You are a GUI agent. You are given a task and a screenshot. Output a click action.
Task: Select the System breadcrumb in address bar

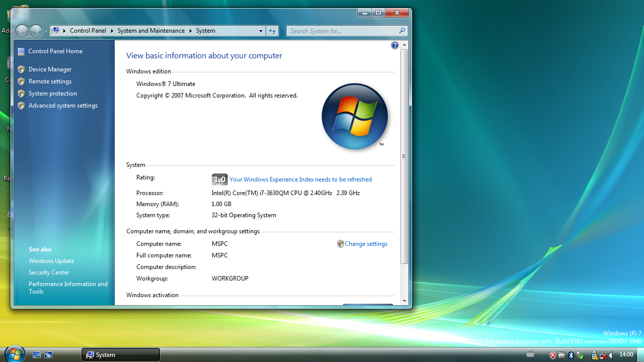205,31
